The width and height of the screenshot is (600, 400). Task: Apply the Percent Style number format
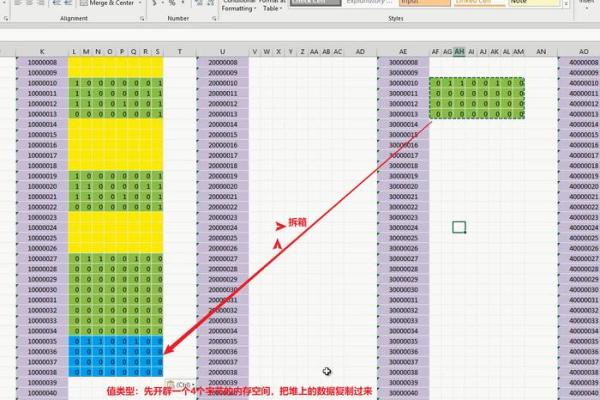coord(172,3)
